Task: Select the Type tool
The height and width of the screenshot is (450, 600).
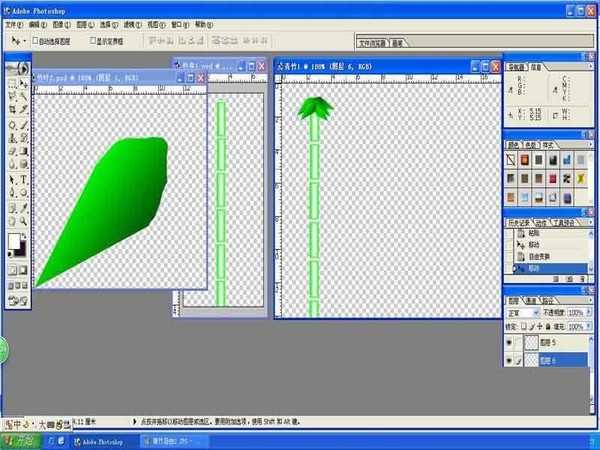Action: (24, 179)
